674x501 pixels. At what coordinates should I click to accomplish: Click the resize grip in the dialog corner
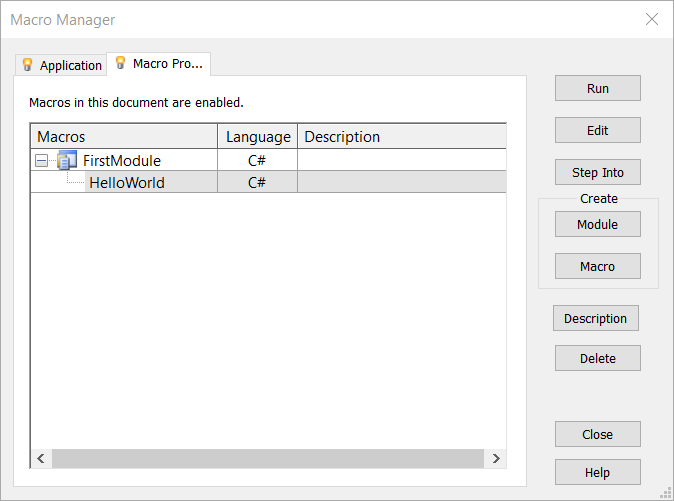pyautogui.click(x=666, y=493)
